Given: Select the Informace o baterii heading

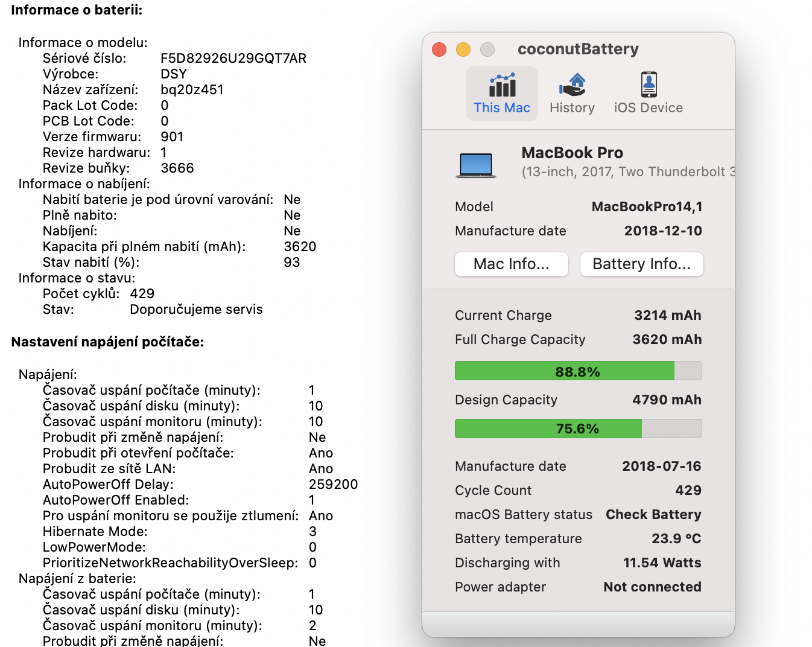Looking at the screenshot, I should (x=77, y=10).
